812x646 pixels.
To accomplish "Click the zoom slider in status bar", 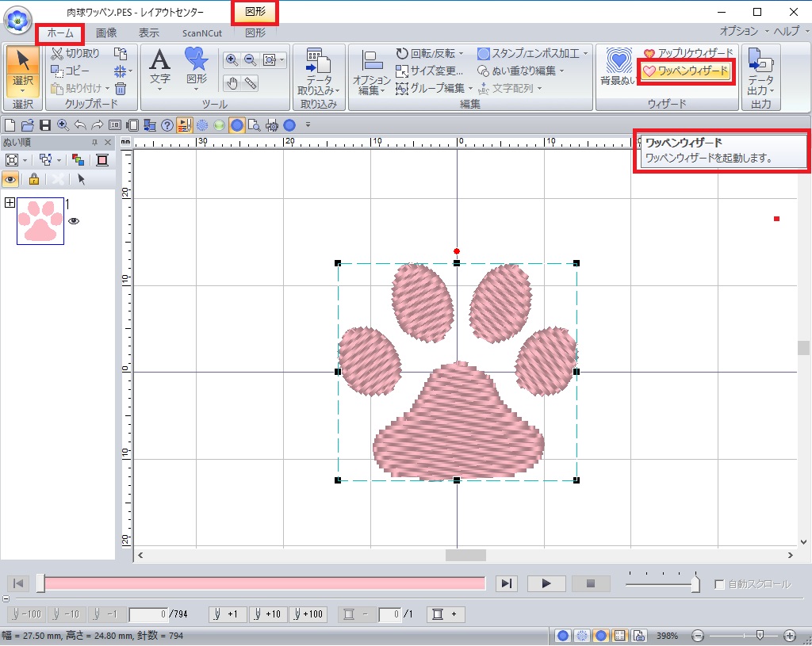I will pos(760,636).
